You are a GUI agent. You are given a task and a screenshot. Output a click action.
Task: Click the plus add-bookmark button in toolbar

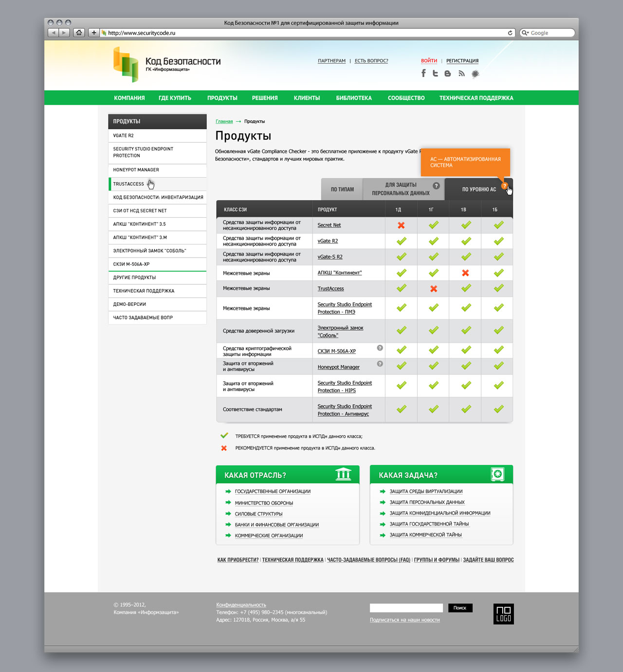tap(94, 33)
